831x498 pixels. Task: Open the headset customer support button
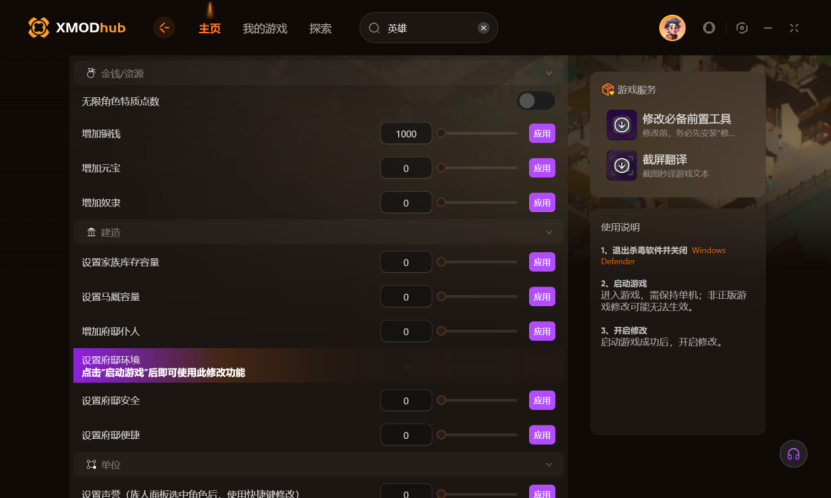pos(793,454)
